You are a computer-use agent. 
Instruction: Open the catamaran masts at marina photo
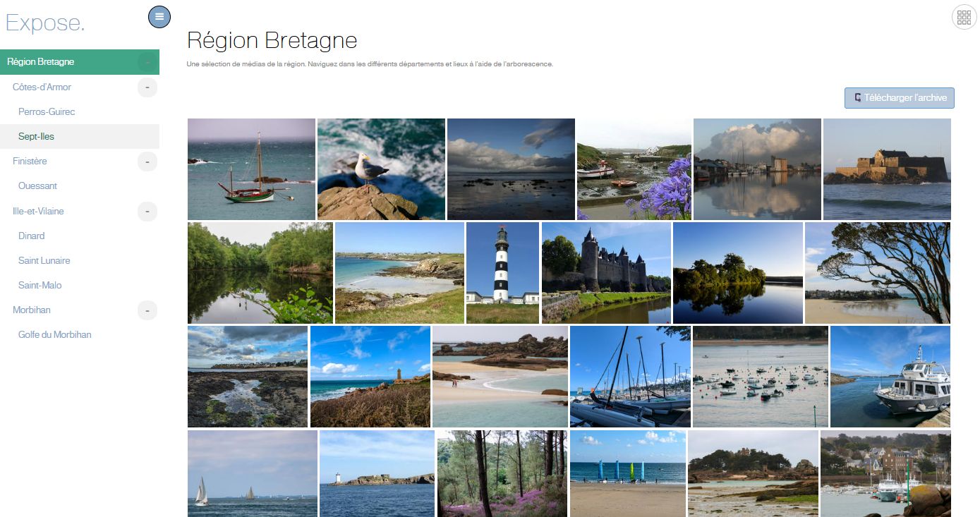click(630, 377)
